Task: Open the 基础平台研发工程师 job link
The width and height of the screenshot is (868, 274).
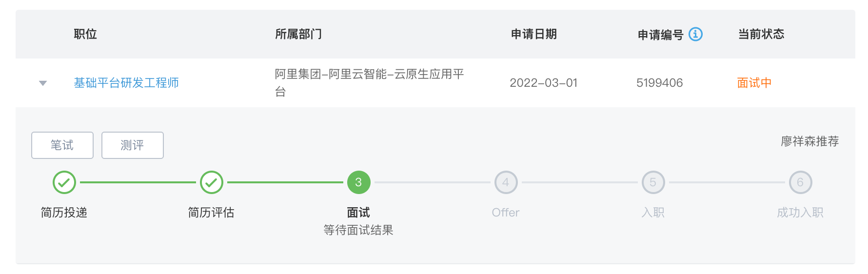Action: tap(126, 83)
